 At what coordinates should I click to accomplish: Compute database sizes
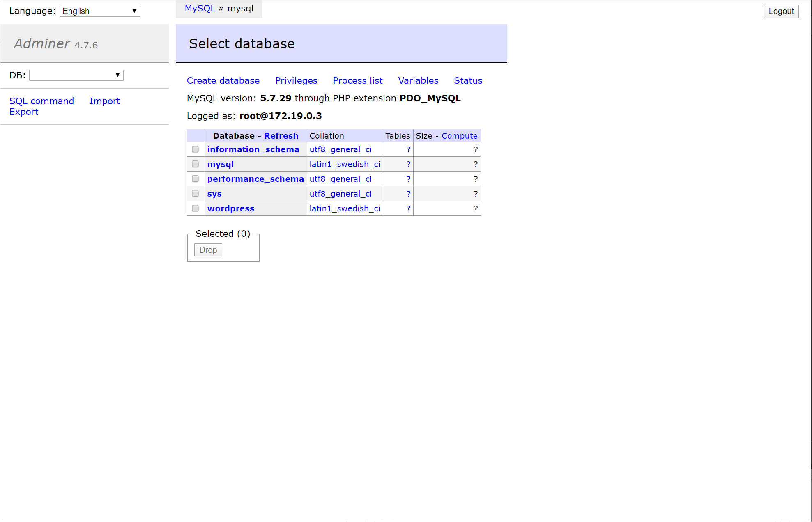[x=459, y=136]
